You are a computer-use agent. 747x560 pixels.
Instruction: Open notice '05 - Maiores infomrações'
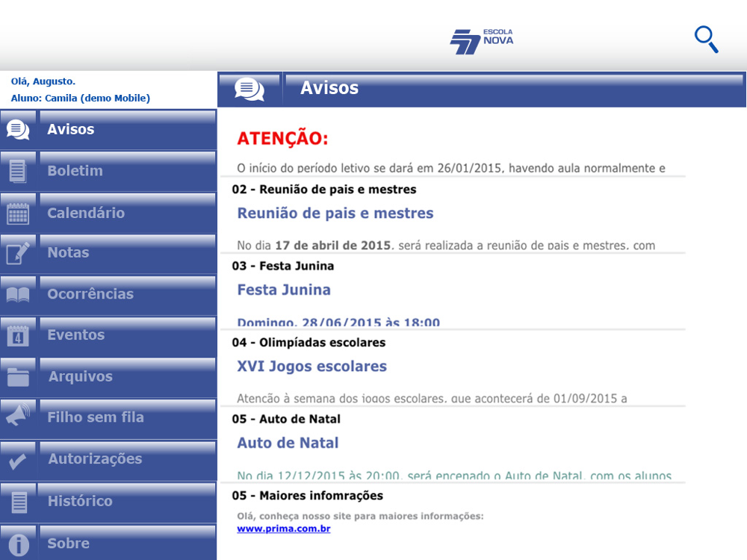[307, 496]
